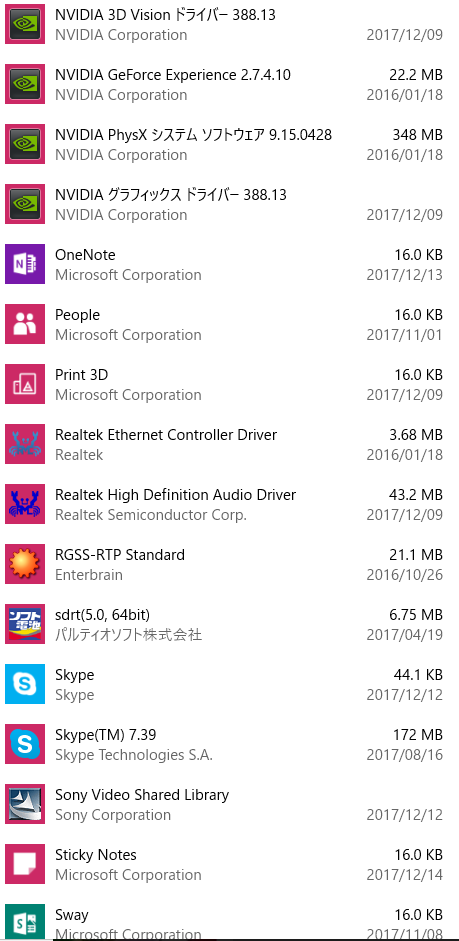Click the RGSS-RTP Standard sun icon
The image size is (459, 941).
[x=25, y=564]
